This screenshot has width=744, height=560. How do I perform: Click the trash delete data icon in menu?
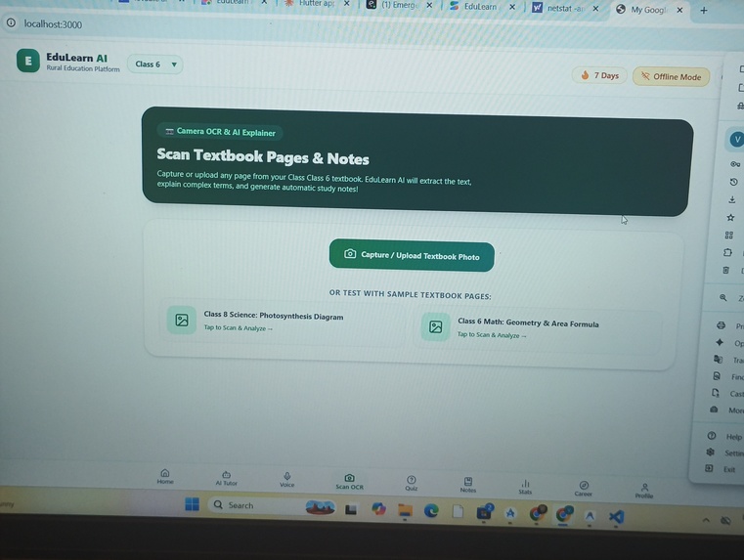click(x=726, y=270)
